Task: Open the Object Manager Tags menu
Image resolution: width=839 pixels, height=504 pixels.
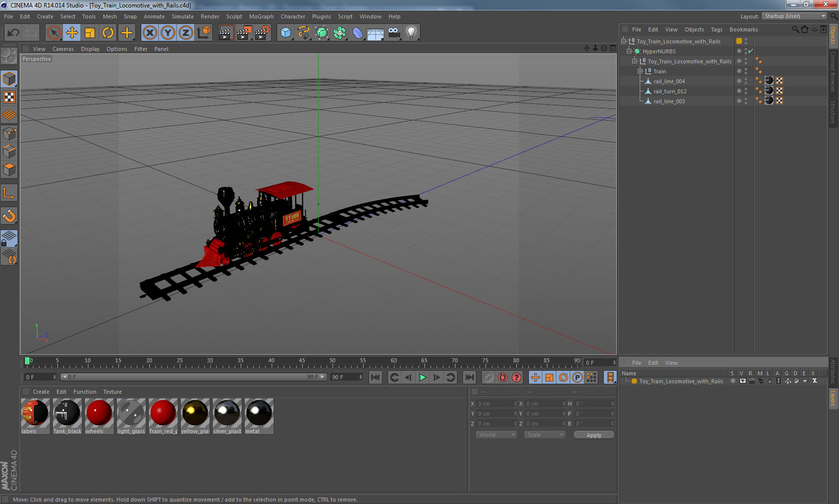Action: (717, 29)
